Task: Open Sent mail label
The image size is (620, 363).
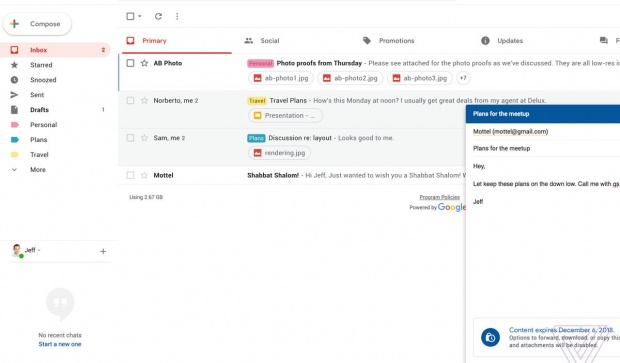Action: click(x=37, y=95)
